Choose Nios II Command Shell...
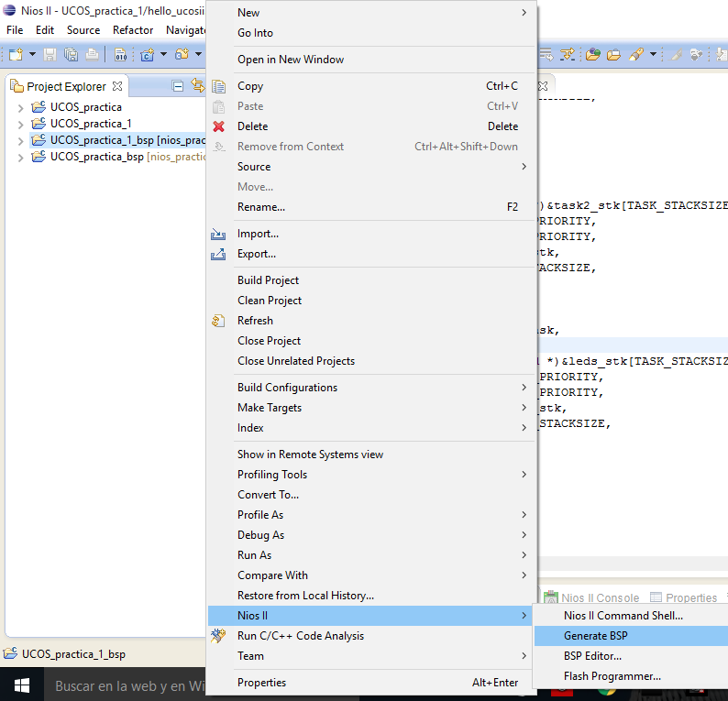This screenshot has width=728, height=701. pos(632,616)
